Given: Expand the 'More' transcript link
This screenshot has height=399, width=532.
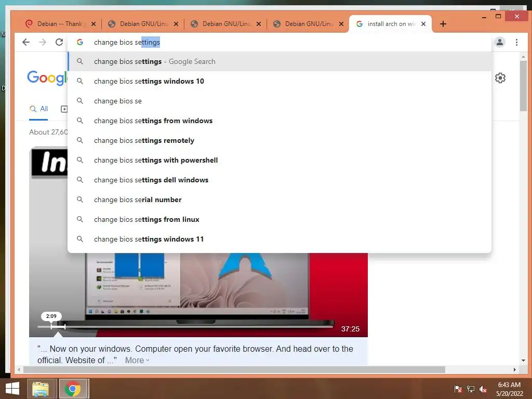Looking at the screenshot, I should 137,361.
